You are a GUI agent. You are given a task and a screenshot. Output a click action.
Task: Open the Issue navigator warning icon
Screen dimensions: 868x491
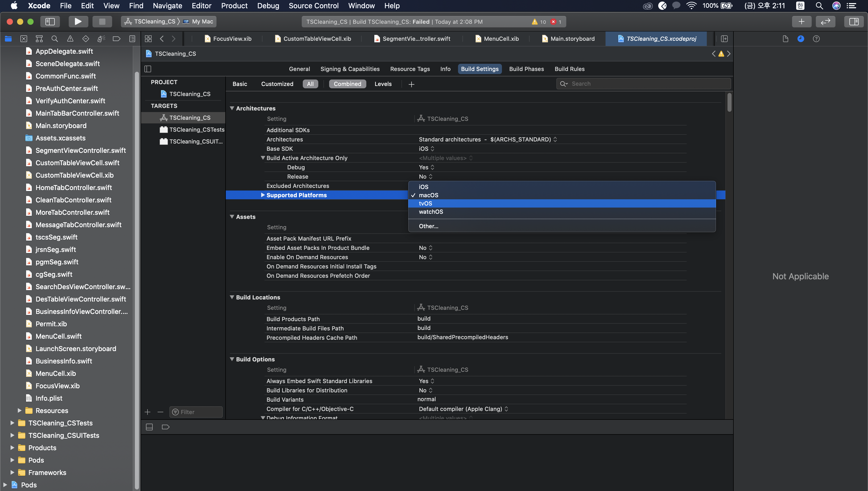coord(70,39)
